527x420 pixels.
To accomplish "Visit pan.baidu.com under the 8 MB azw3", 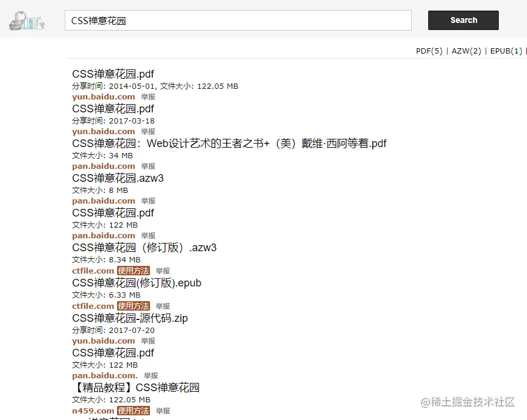I will coord(104,201).
